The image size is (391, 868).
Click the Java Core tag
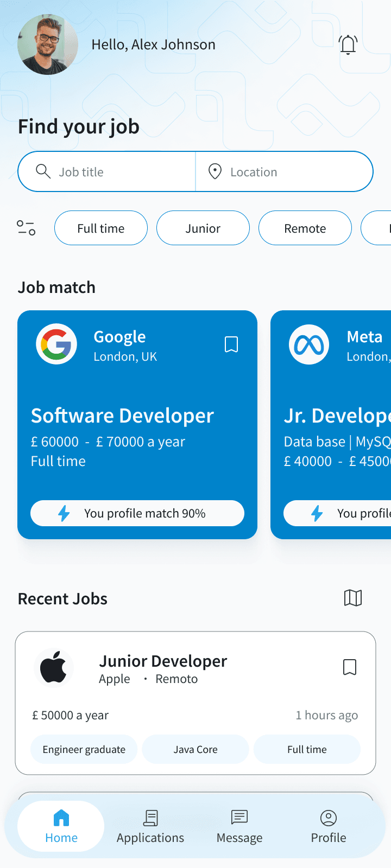point(195,749)
